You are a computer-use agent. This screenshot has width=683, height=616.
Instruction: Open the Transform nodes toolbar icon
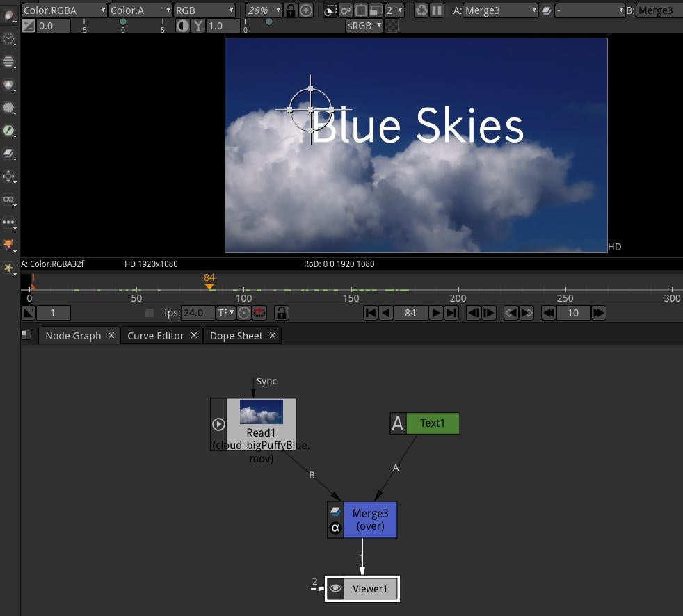click(9, 176)
